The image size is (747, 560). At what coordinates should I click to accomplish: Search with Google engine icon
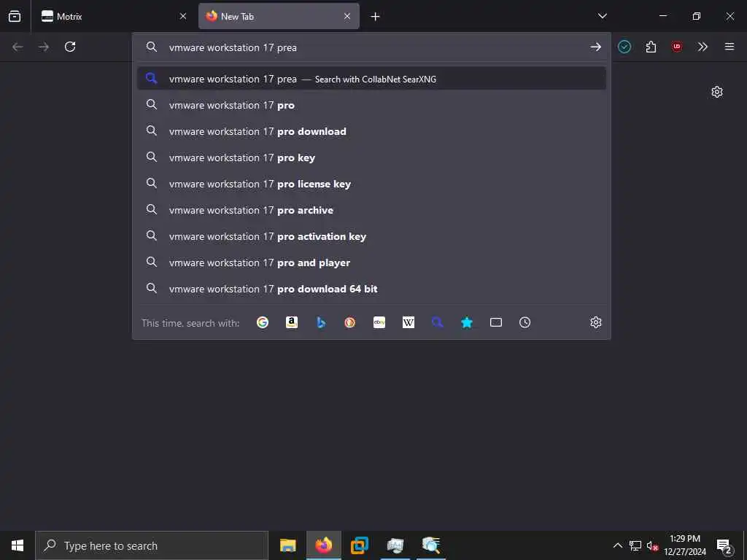point(263,322)
